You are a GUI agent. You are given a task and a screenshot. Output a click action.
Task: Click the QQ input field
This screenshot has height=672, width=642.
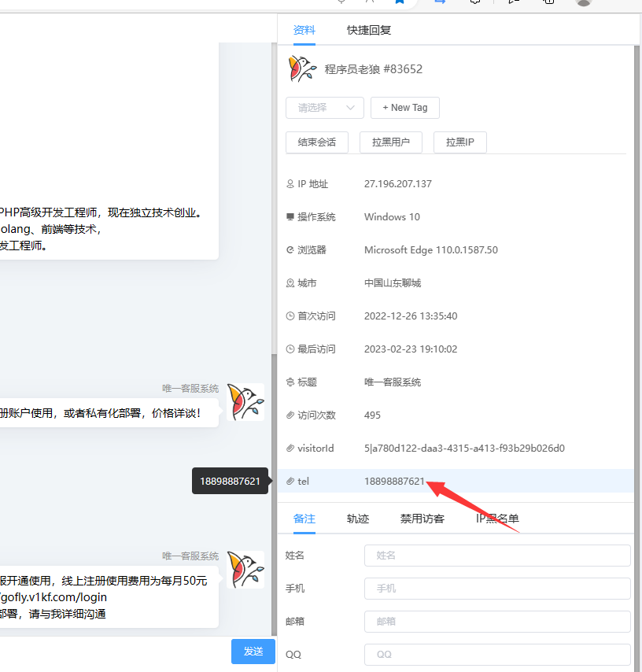(x=496, y=654)
